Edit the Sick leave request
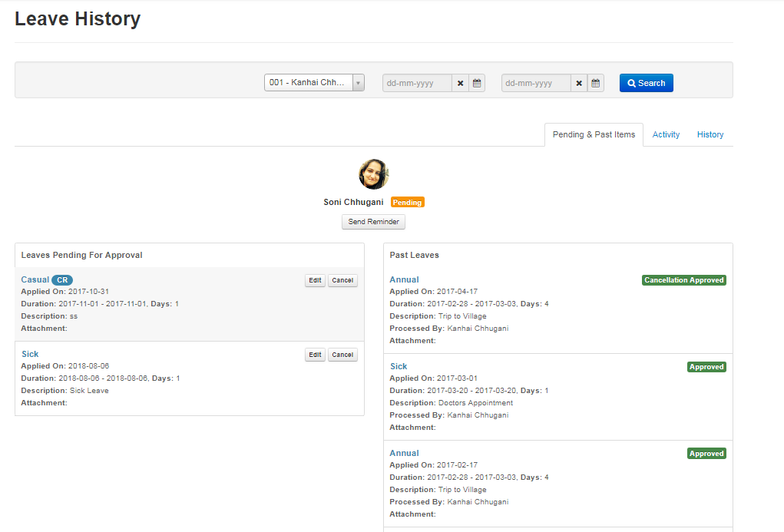The image size is (784, 532). 315,355
